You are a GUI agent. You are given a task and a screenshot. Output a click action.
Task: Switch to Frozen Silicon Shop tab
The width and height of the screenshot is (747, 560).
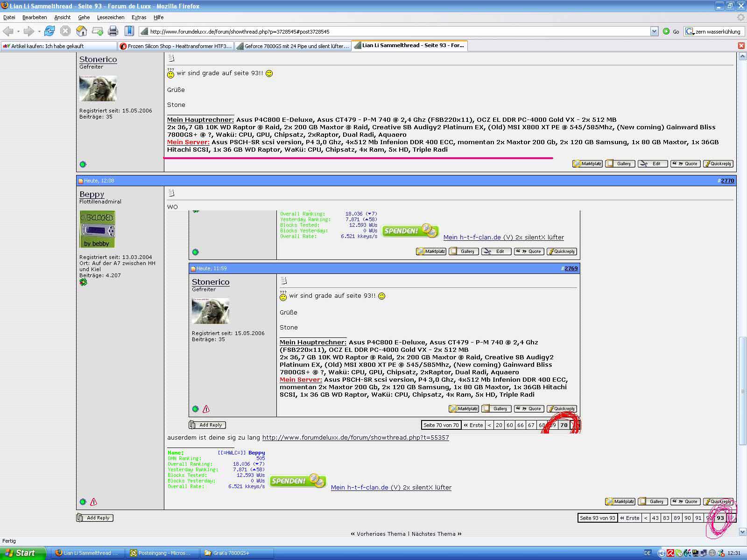click(x=176, y=46)
